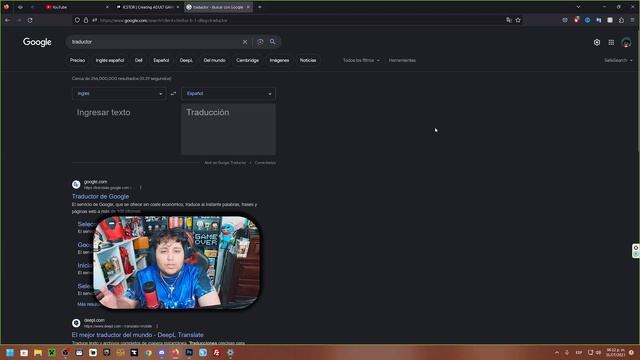
Task: Select the Del mundo filter chip
Action: pyautogui.click(x=214, y=60)
